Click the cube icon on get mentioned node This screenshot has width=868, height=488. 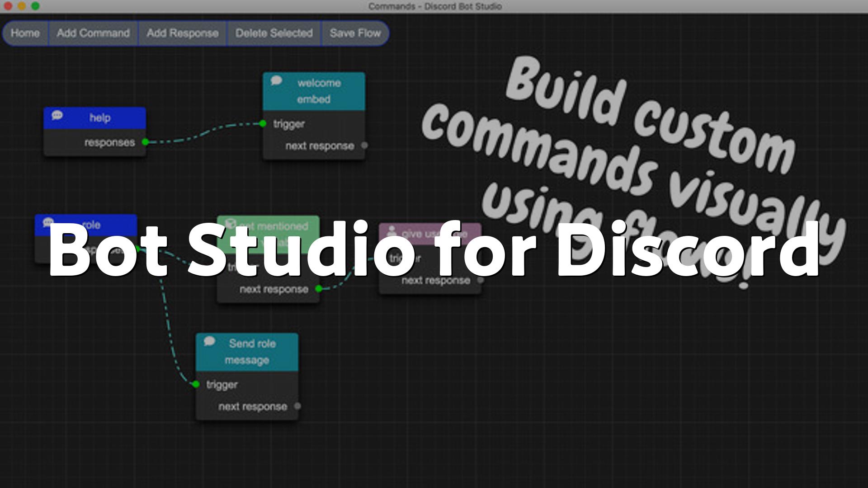(x=231, y=223)
